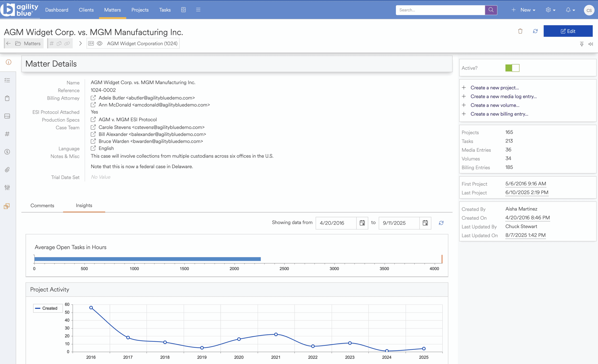Open Adele Butler's external link icon
The image size is (598, 364).
point(93,98)
